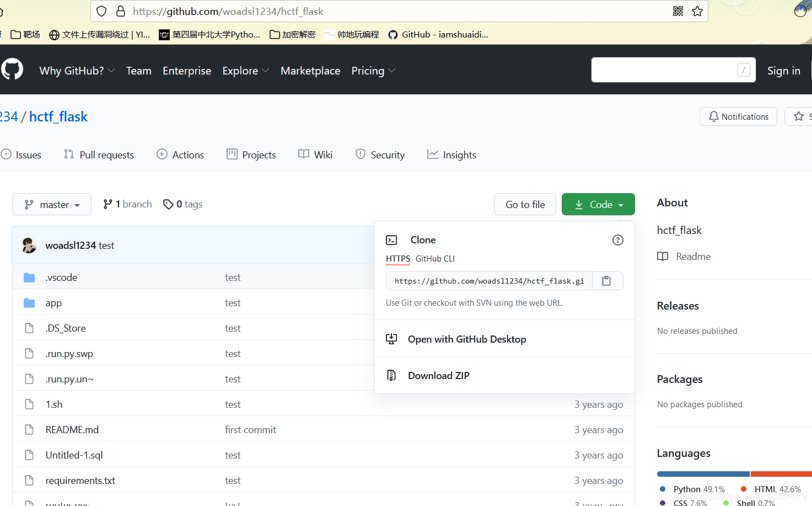The image size is (812, 506).
Task: Click the browser address bar URL
Action: pos(228,11)
